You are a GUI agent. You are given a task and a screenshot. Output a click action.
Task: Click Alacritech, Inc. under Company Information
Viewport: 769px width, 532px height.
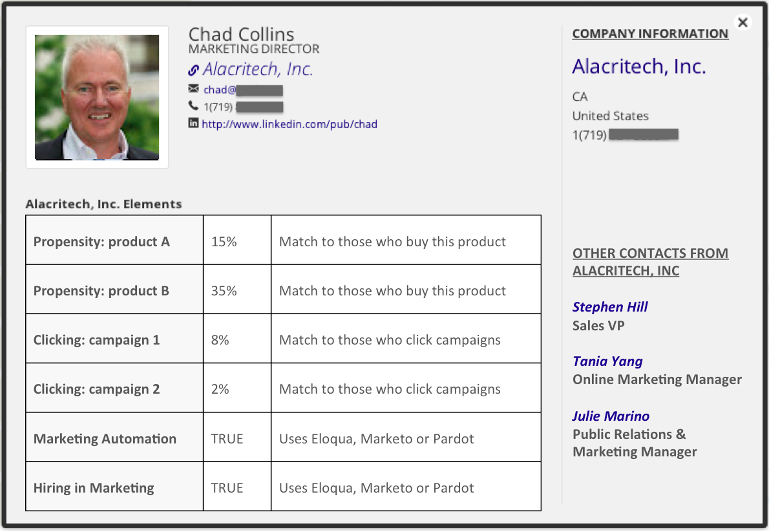(x=638, y=66)
